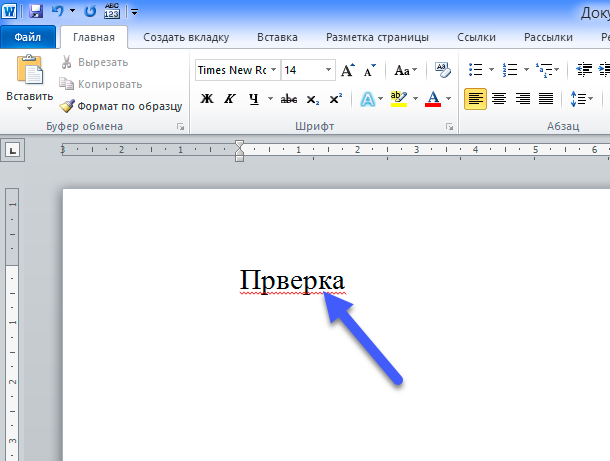Click the Копировать button

101,84
